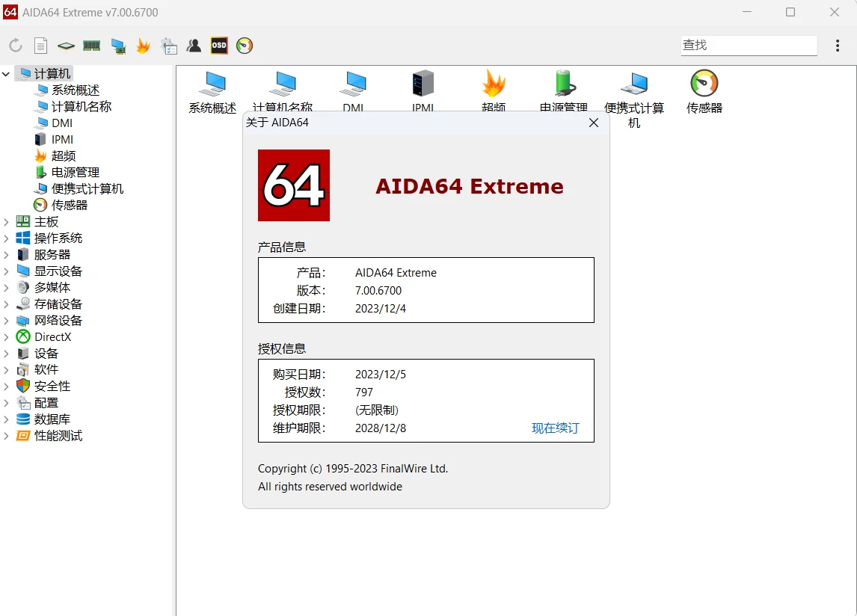The height and width of the screenshot is (616, 857).
Task: Click the flame stability test toolbar icon
Action: tap(143, 46)
